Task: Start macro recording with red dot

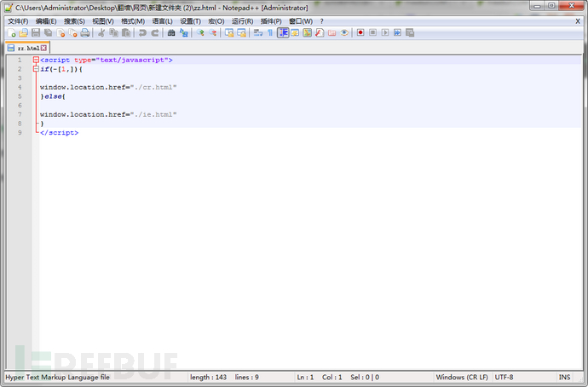Action: [x=360, y=33]
